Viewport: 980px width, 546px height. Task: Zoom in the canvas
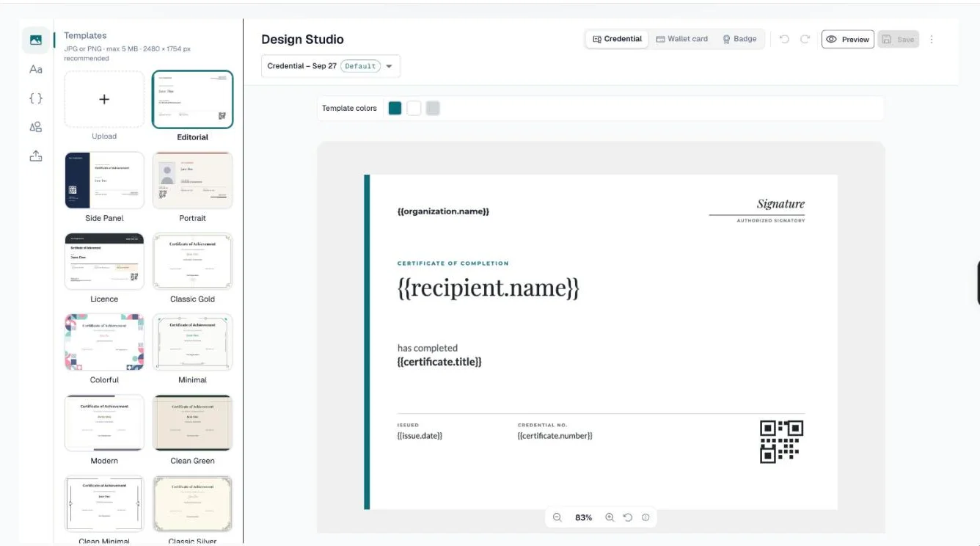click(610, 517)
